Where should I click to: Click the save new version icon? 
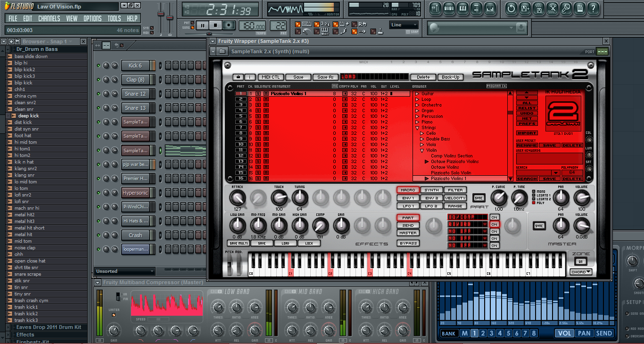[x=525, y=8]
